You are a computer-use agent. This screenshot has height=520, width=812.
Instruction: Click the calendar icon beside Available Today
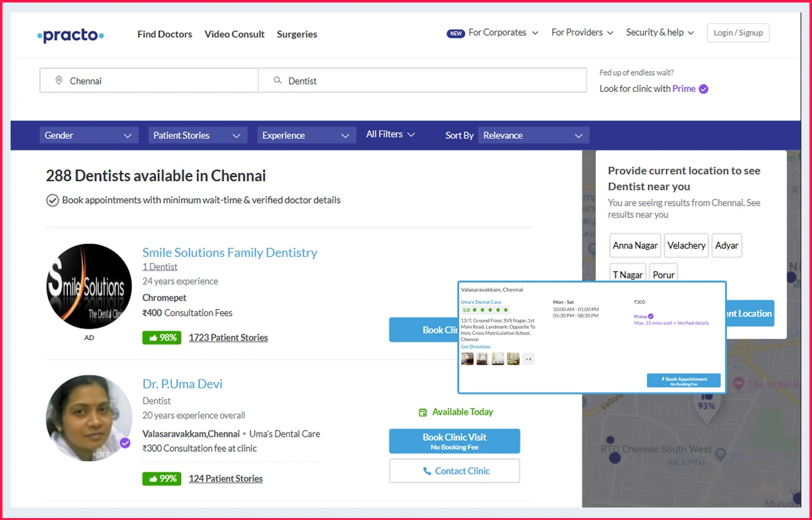pyautogui.click(x=422, y=412)
